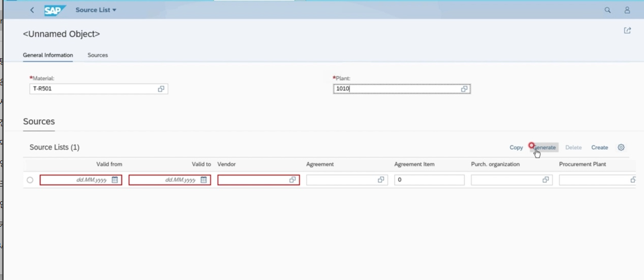Click the Agreement column header

(320, 164)
